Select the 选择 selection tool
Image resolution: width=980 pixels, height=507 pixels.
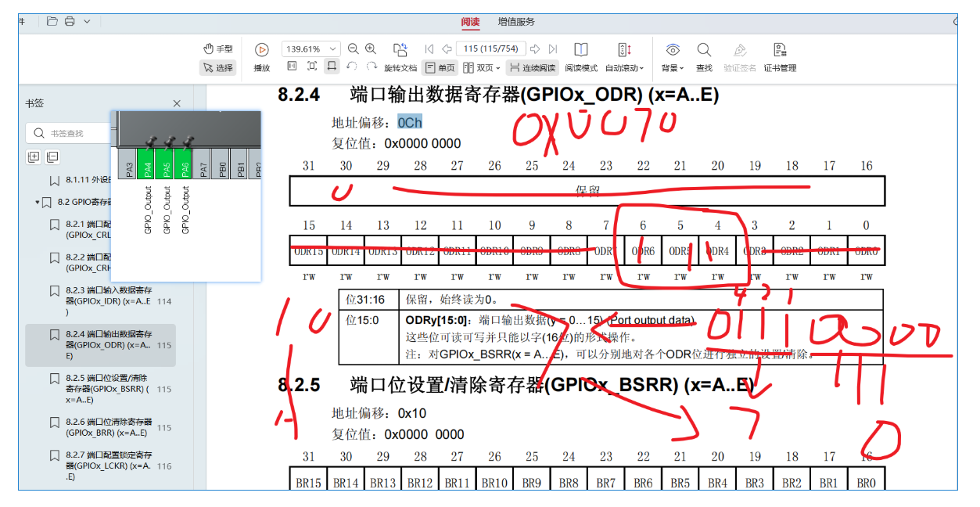click(217, 68)
